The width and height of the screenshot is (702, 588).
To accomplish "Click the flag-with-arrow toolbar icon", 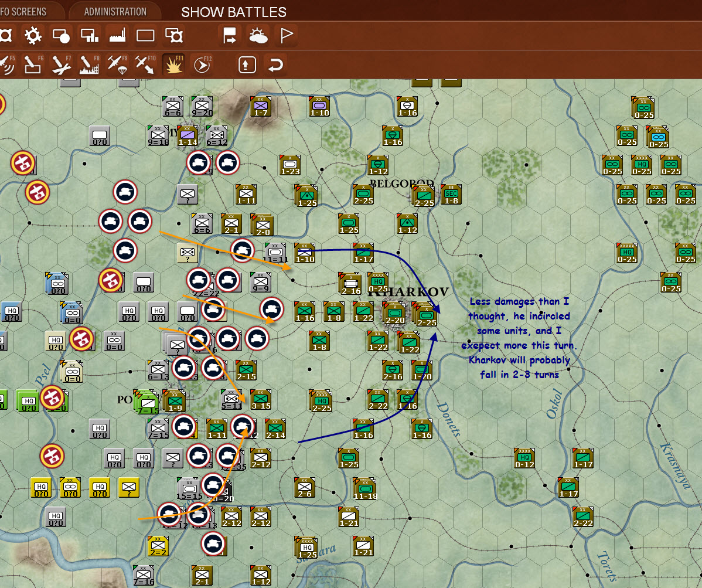I will click(x=229, y=35).
